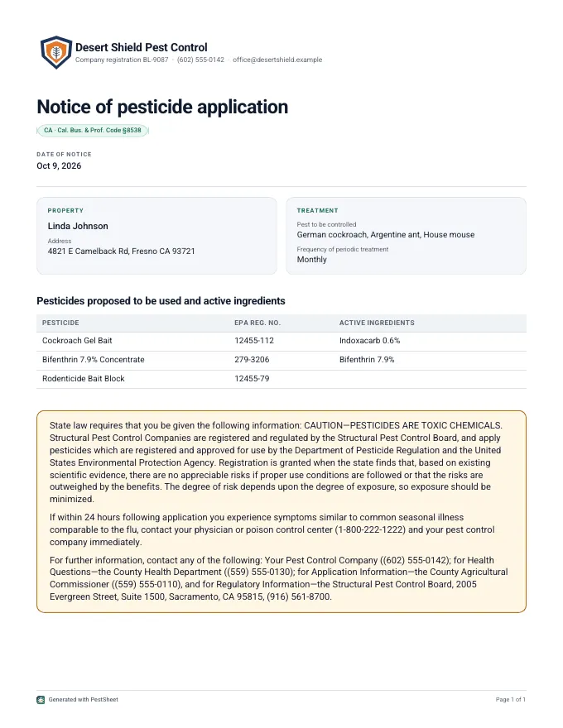The height and width of the screenshot is (728, 563).
Task: Click the PestSheet footer icon
Action: (x=41, y=700)
